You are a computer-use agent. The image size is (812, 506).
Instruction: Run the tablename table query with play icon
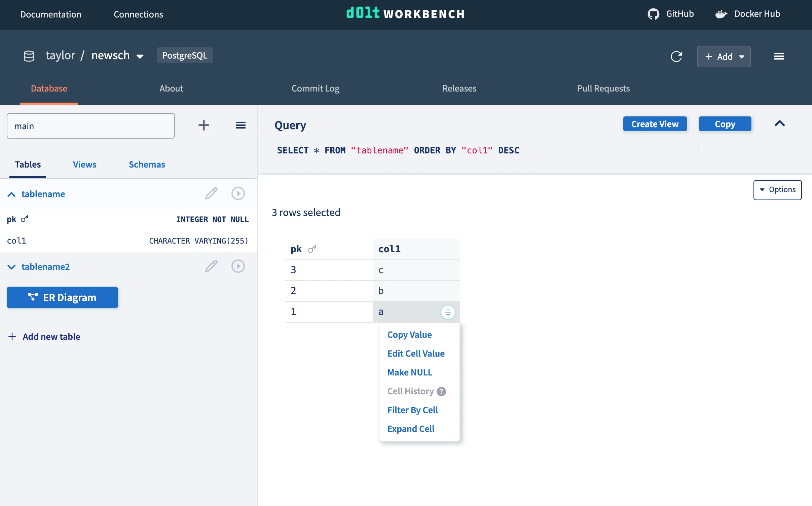(238, 193)
